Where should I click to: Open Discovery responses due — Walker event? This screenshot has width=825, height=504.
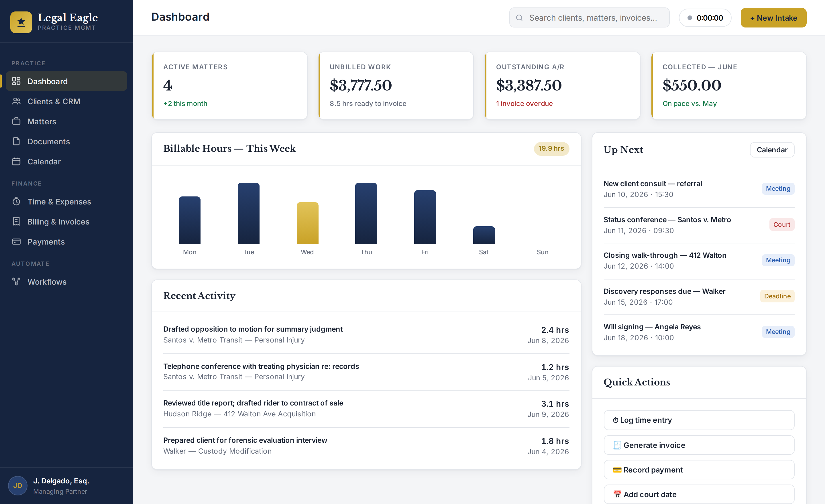point(699,297)
